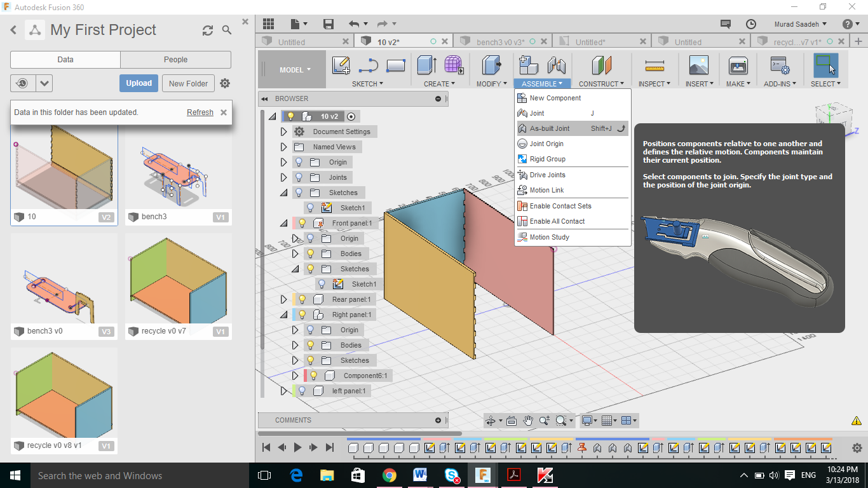Jump timeline to the beginning
The width and height of the screenshot is (868, 488).
click(267, 448)
